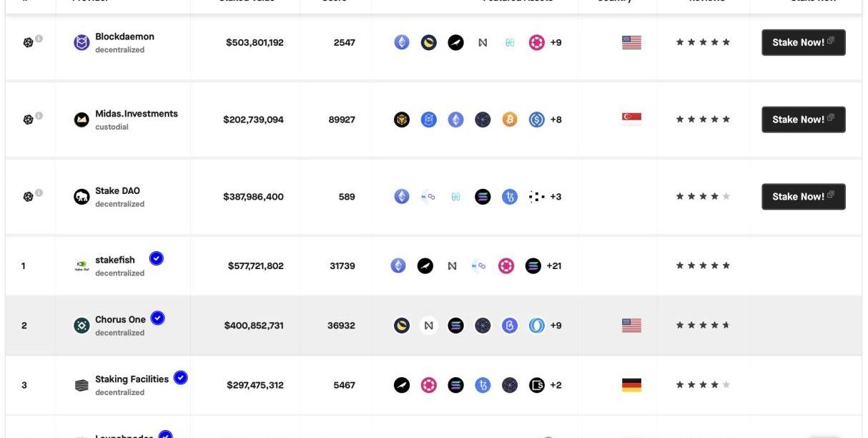The width and height of the screenshot is (868, 438).
Task: Click Polkadot icon in Blockdaemon row
Action: pos(536,42)
